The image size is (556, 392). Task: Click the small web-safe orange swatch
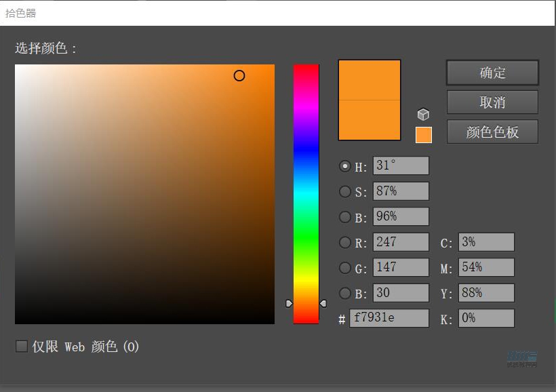coord(423,135)
